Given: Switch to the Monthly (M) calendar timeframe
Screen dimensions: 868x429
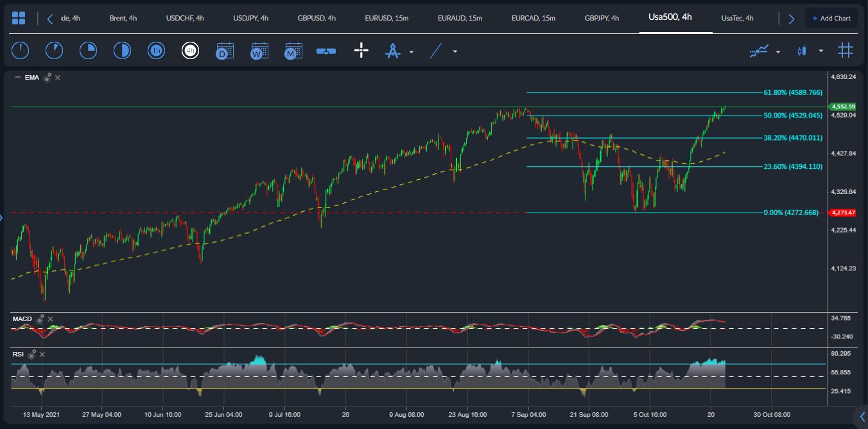Looking at the screenshot, I should click(x=293, y=51).
